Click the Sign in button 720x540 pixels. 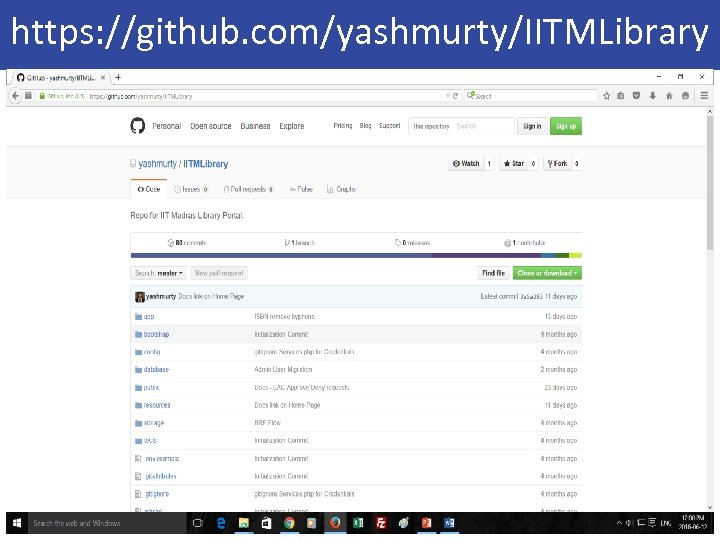click(x=532, y=126)
